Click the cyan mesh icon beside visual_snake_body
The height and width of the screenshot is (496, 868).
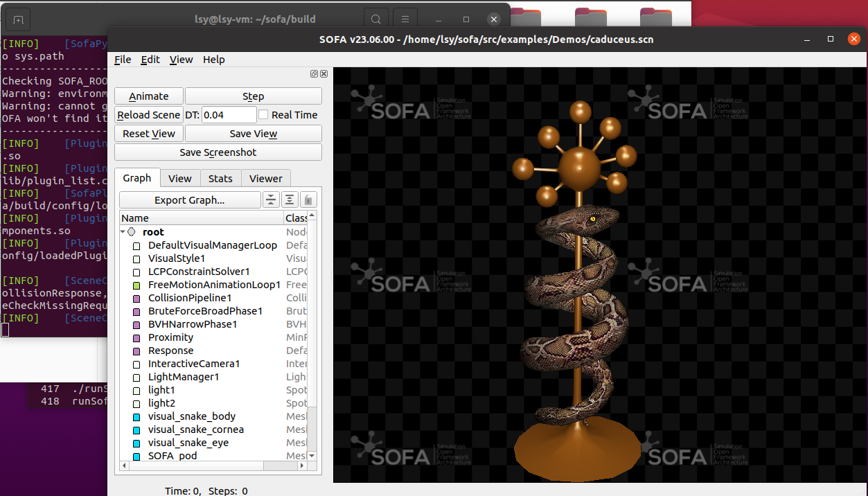coord(137,416)
